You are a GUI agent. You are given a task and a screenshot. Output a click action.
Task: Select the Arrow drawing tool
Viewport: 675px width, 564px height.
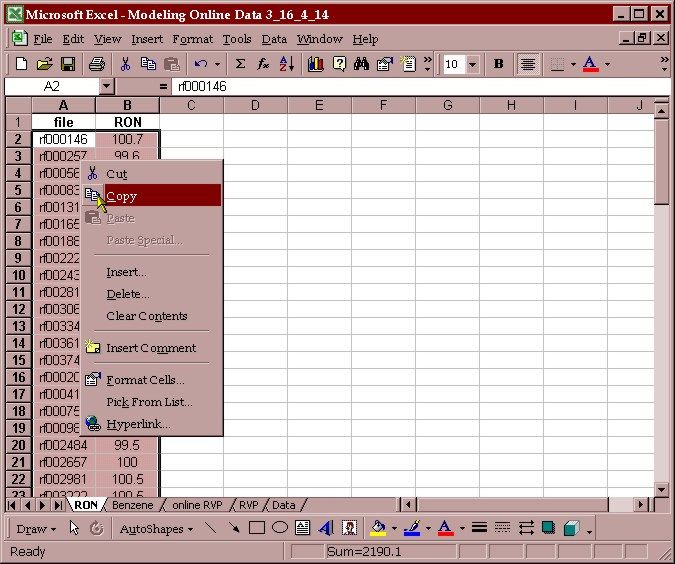click(x=234, y=528)
